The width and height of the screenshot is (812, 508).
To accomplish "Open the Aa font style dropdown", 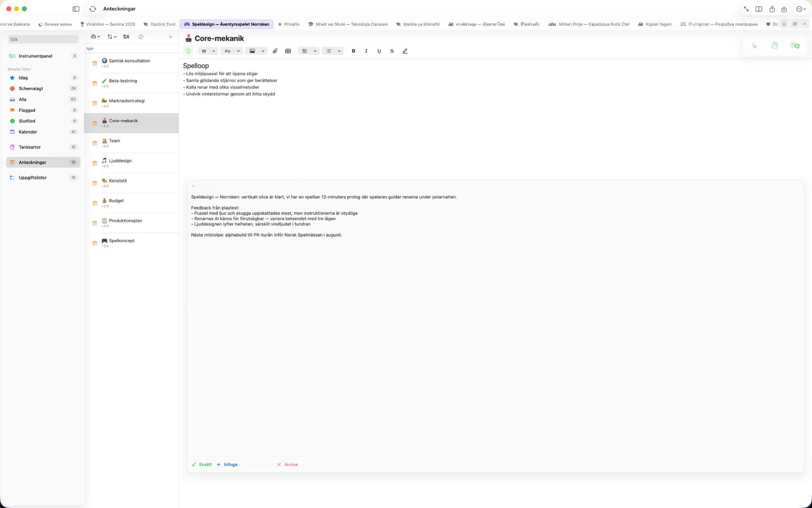I will 232,51.
